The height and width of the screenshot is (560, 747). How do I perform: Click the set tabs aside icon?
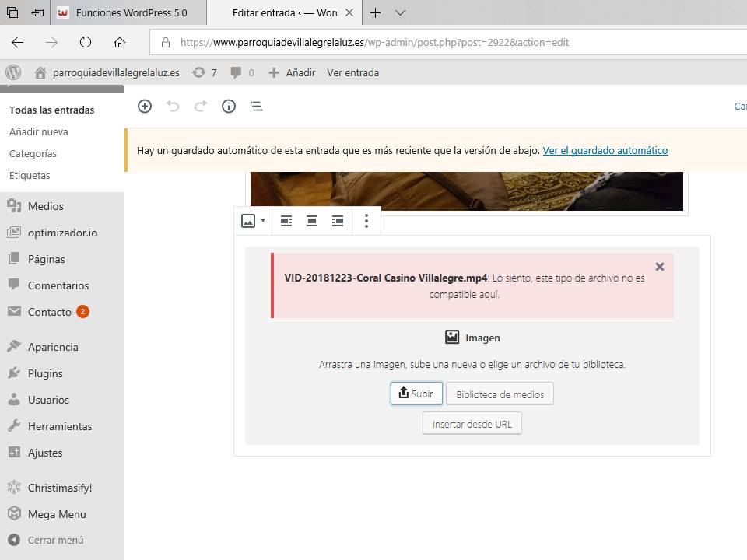point(37,13)
